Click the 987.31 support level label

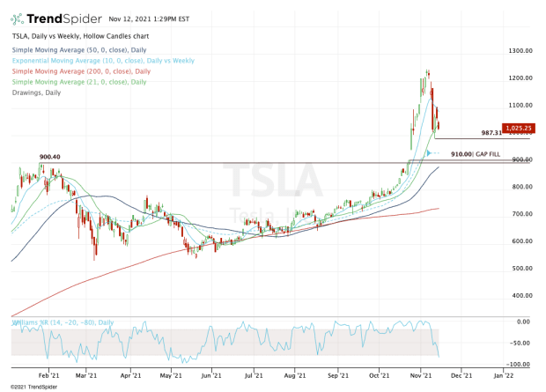[491, 133]
